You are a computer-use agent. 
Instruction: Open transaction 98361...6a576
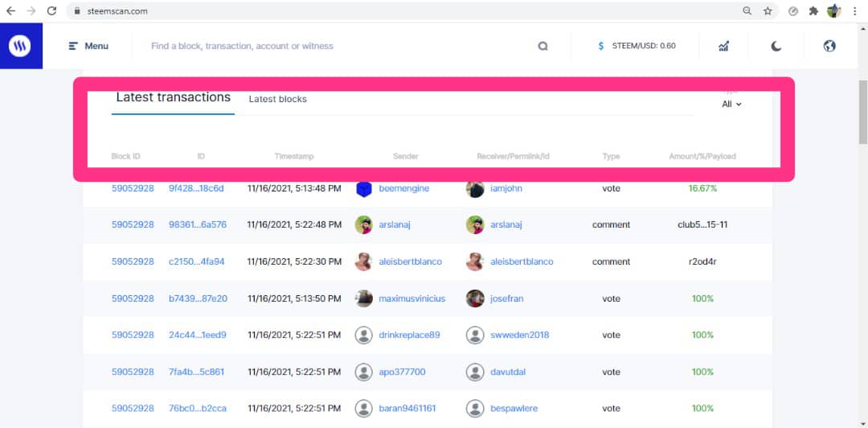point(198,225)
